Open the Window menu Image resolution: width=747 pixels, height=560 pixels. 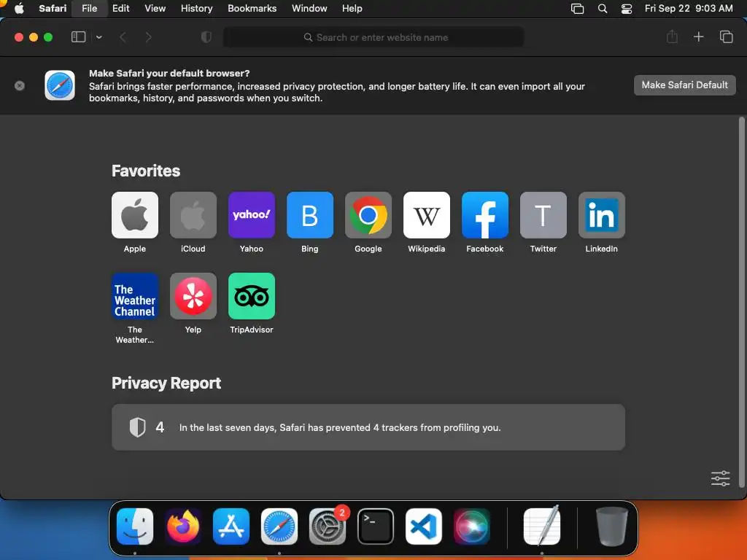309,9
